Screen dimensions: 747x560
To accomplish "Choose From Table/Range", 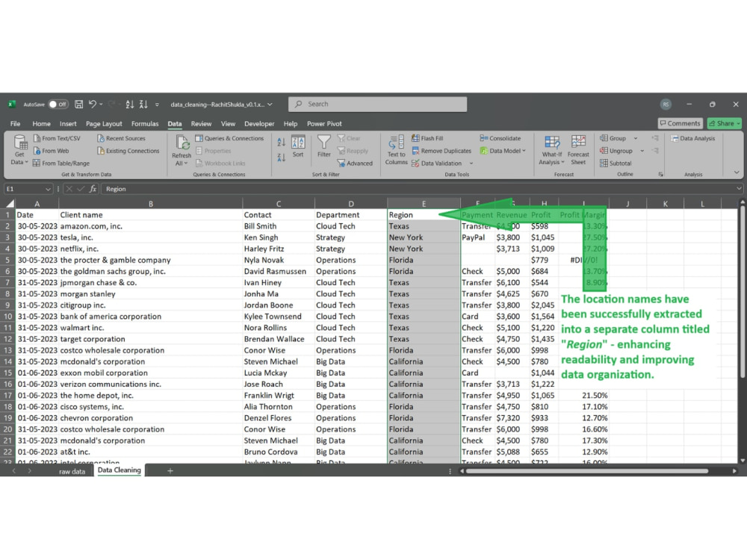I will tap(61, 163).
